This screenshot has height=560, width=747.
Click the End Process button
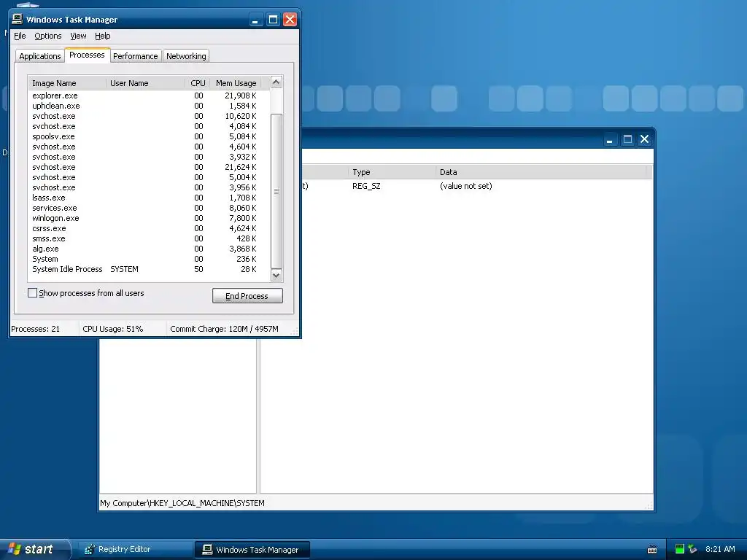tap(247, 296)
